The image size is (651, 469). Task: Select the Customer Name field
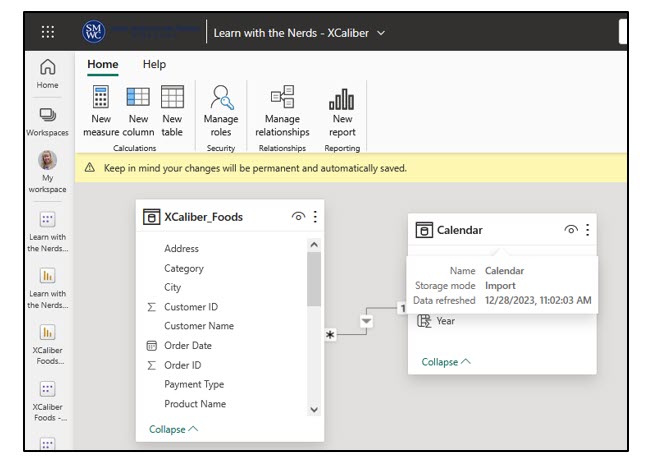[199, 326]
